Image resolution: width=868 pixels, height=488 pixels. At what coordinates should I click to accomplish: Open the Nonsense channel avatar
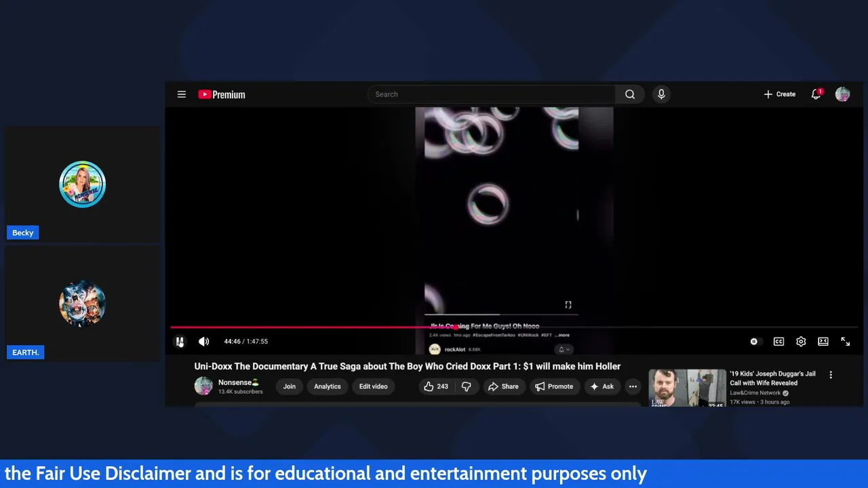(x=203, y=386)
